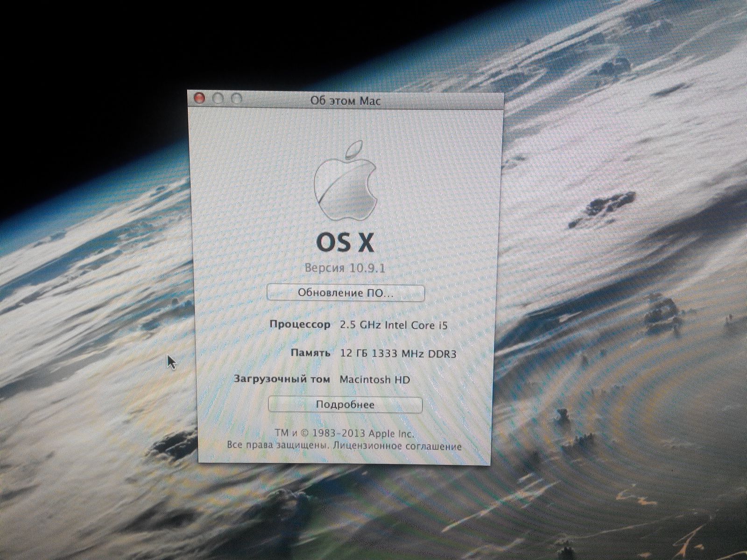Click the Процессор label
The width and height of the screenshot is (747, 560).
pos(300,324)
